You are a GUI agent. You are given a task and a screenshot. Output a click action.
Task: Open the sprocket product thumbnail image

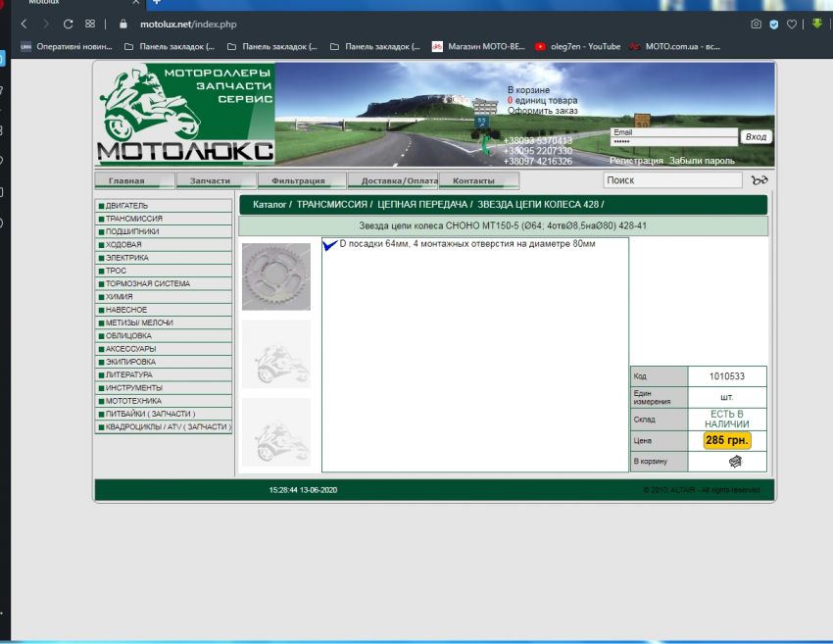(x=275, y=276)
